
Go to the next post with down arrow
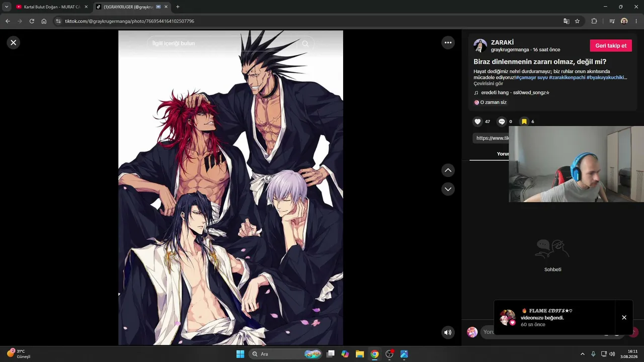pyautogui.click(x=448, y=189)
